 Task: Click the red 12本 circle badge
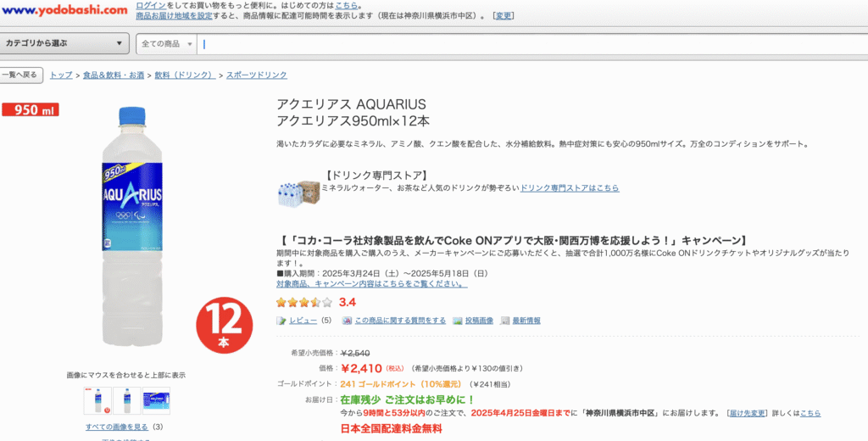click(x=224, y=325)
